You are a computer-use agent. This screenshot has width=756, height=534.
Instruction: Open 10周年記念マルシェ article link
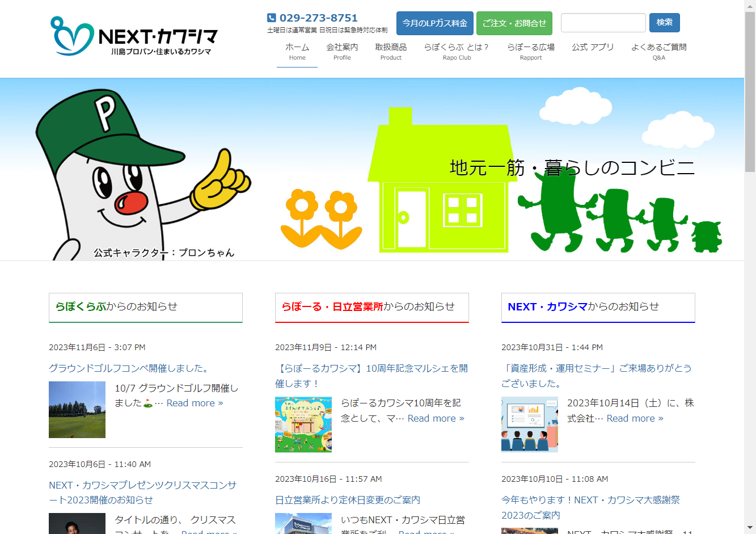pyautogui.click(x=371, y=376)
